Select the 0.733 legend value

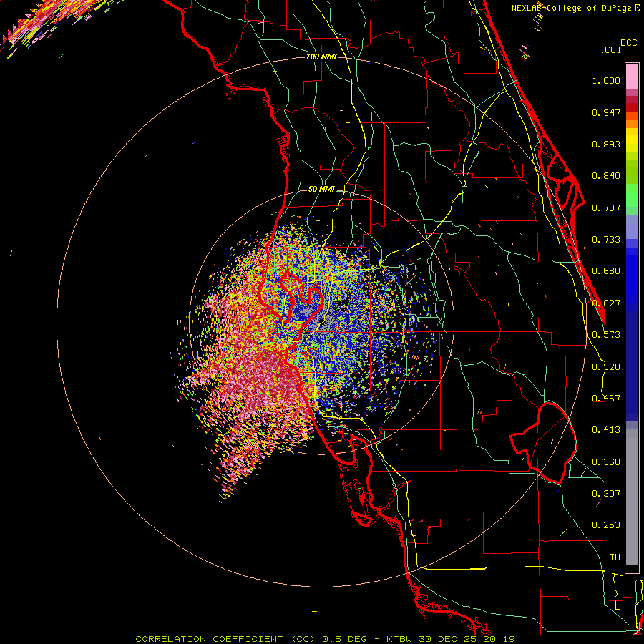click(x=606, y=240)
